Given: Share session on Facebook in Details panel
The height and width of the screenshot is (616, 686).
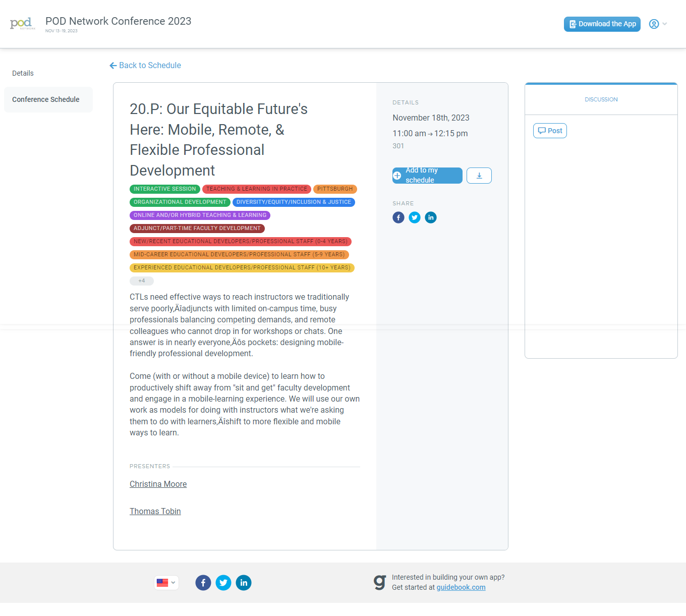Looking at the screenshot, I should pos(398,217).
